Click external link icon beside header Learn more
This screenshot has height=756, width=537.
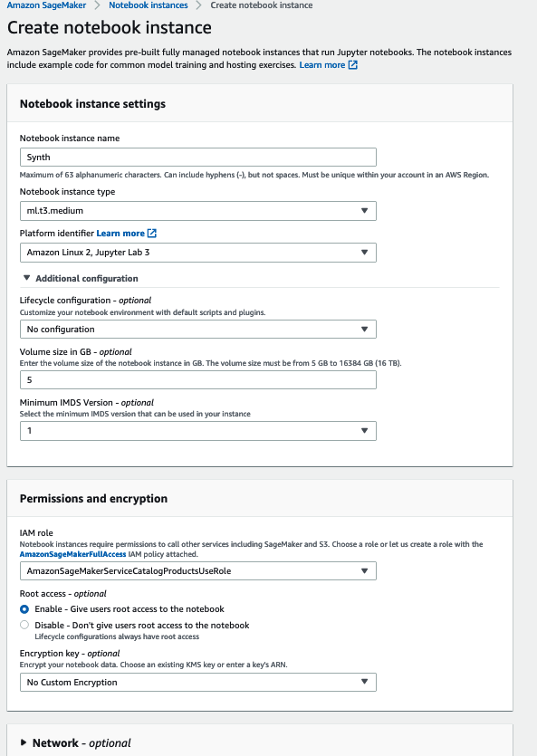tap(353, 65)
